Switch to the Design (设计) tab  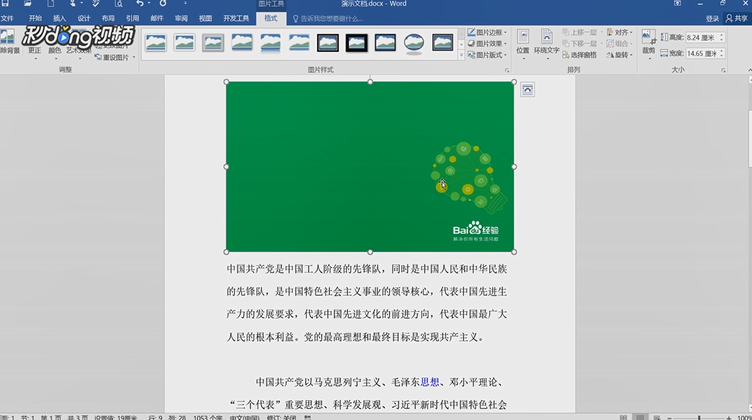(84, 18)
